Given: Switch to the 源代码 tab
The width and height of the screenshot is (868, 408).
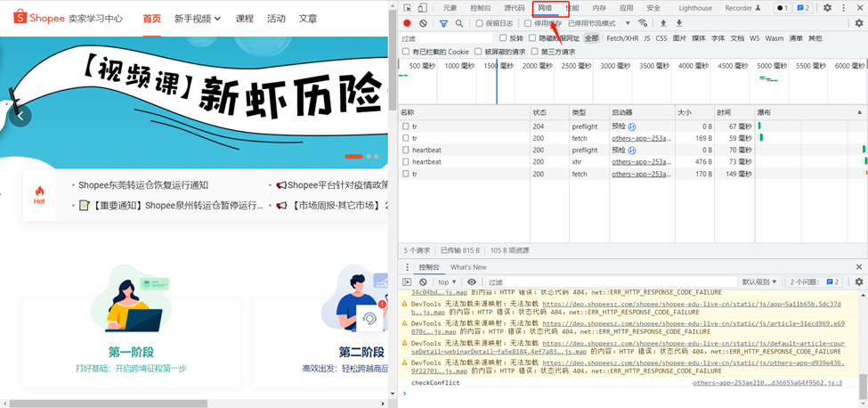Looking at the screenshot, I should pyautogui.click(x=515, y=8).
